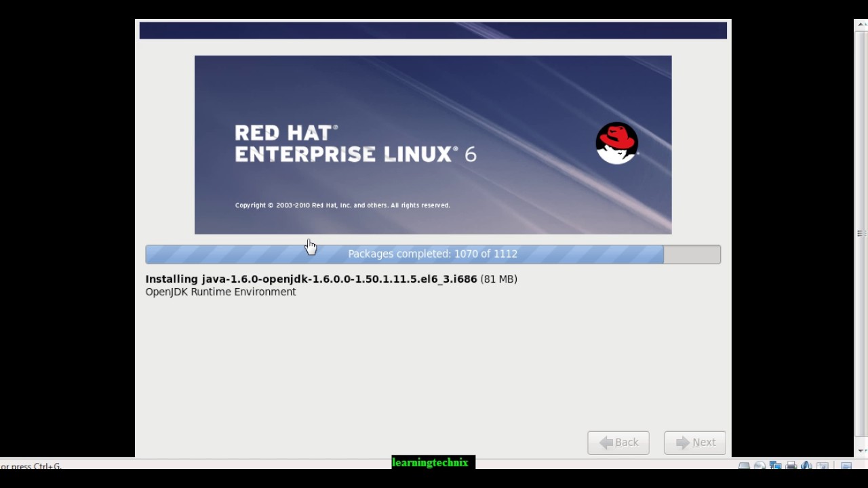Image resolution: width=868 pixels, height=488 pixels.
Task: Click the "OpenJDK Runtime Environment" description text
Action: (x=220, y=291)
